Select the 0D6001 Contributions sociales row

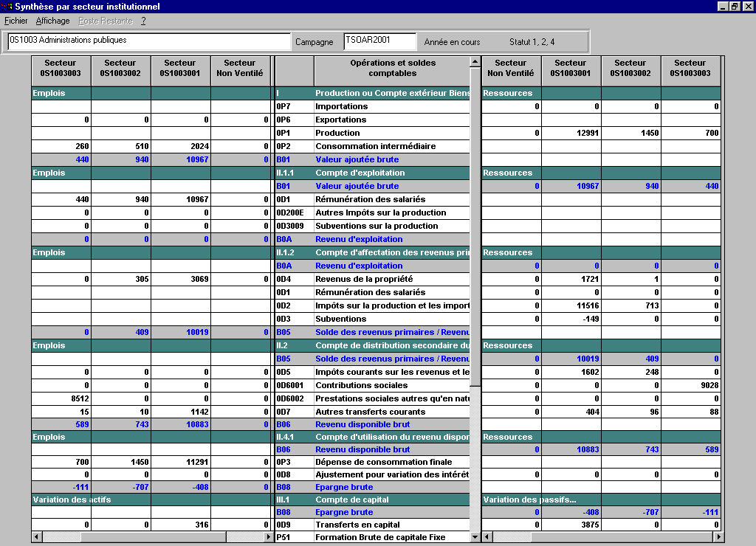click(372, 386)
